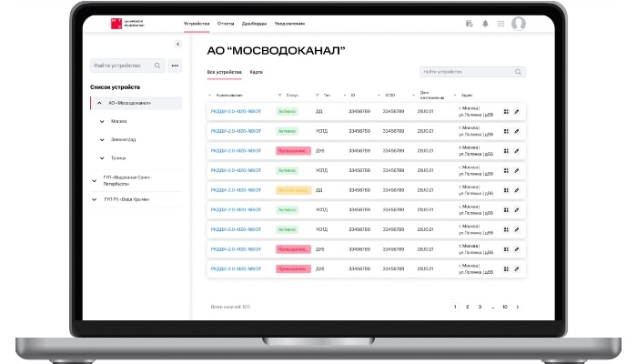Click the red MTS logo
Screen dimensions: 637x364
point(116,24)
